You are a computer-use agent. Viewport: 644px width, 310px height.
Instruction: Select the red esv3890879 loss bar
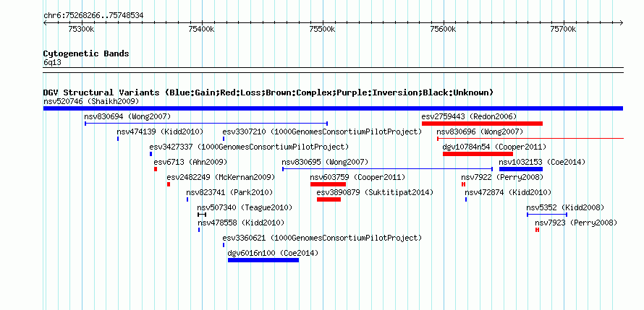point(329,199)
